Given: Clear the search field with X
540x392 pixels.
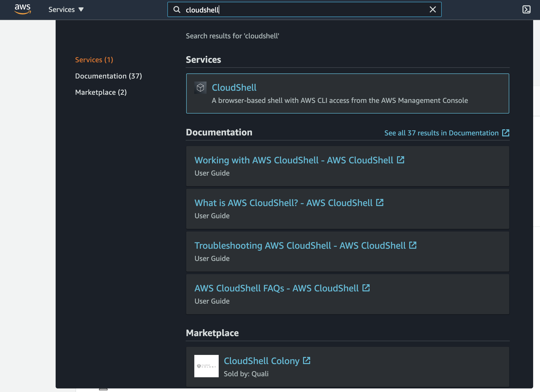Looking at the screenshot, I should coord(433,10).
